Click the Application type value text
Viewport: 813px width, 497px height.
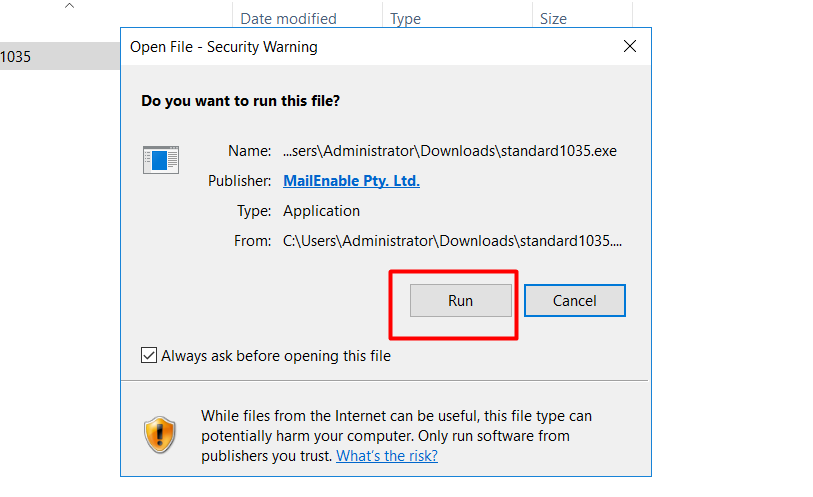pos(321,211)
